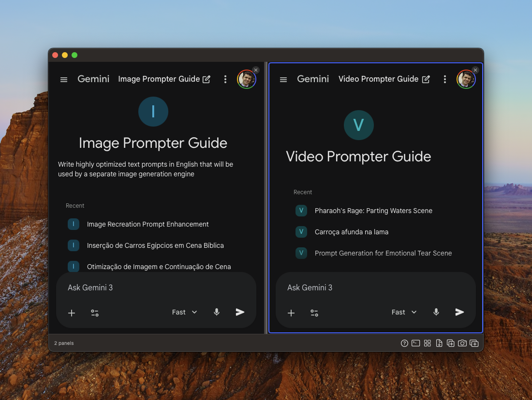Open the three-dot menu in the Image Prompter panel
Screen dimensions: 532x400
[x=225, y=79]
